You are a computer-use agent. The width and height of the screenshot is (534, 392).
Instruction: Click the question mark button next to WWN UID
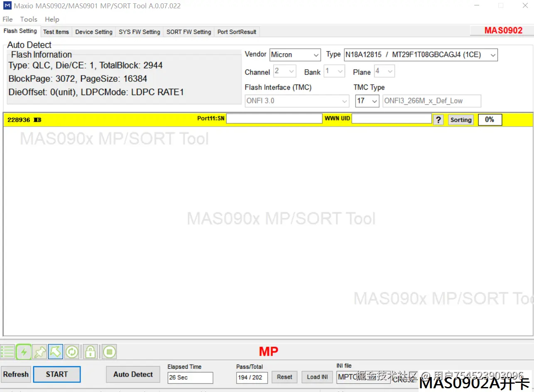(x=438, y=120)
